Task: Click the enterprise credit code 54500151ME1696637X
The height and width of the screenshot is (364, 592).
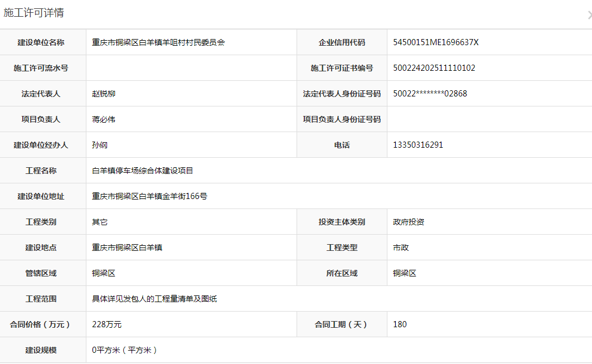Action: click(435, 42)
